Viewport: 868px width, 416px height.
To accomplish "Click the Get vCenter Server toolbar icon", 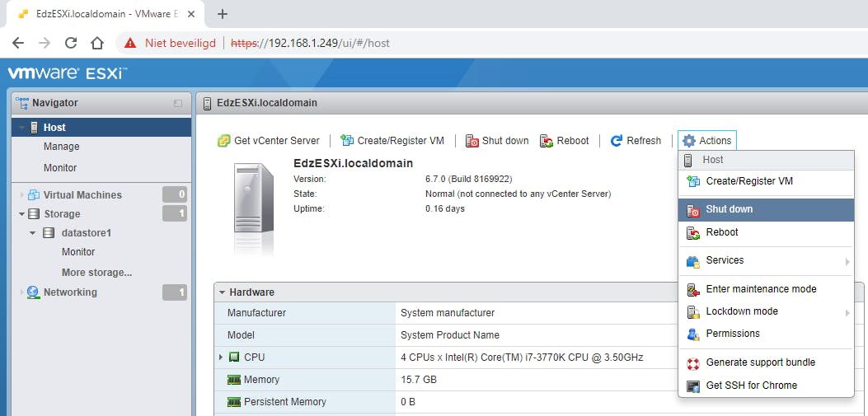I will [x=223, y=141].
